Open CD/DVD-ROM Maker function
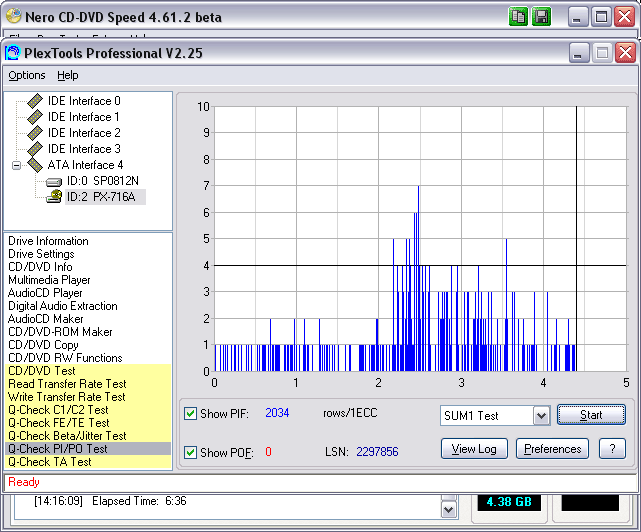The image size is (641, 532). (x=60, y=332)
